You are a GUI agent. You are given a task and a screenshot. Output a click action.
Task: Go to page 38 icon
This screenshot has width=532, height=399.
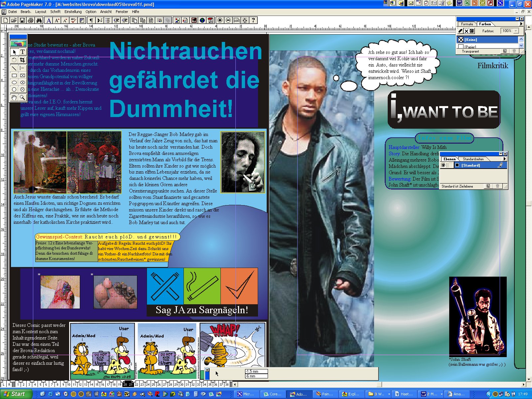227,384
